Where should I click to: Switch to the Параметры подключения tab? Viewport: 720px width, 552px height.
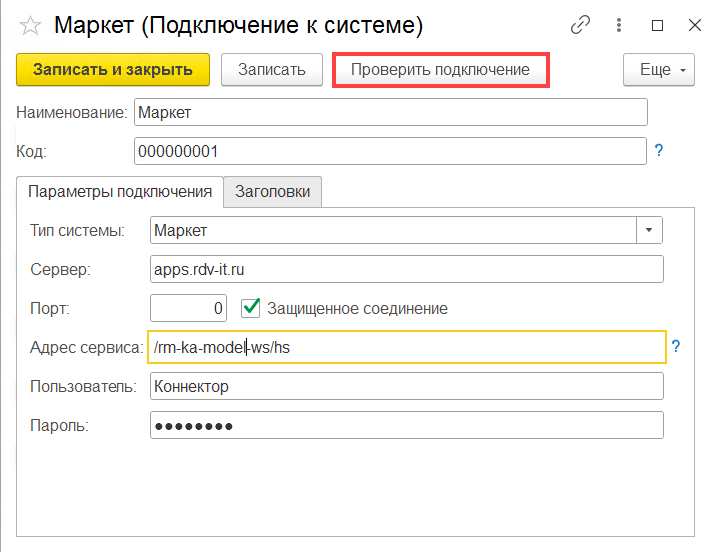tap(120, 192)
